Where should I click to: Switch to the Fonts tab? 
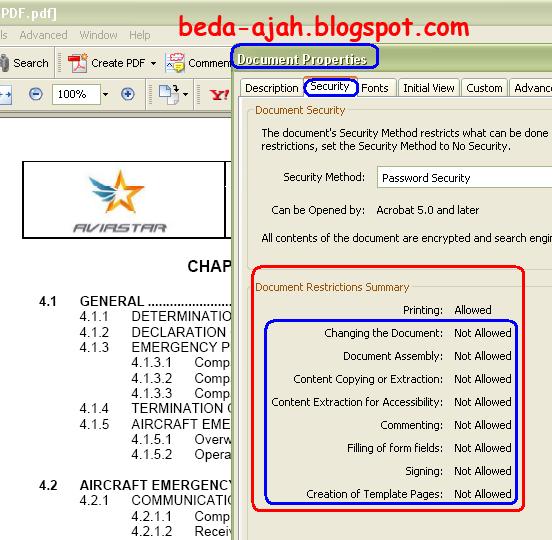coord(375,88)
